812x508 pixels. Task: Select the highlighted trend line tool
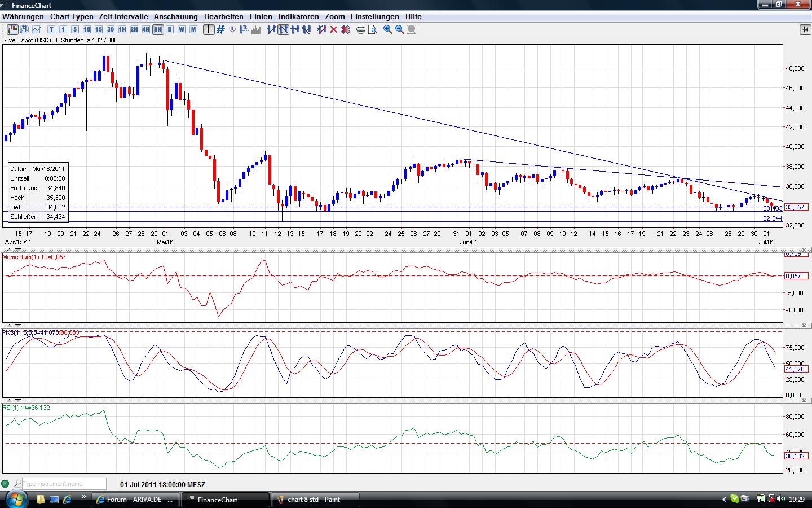pyautogui.click(x=283, y=29)
